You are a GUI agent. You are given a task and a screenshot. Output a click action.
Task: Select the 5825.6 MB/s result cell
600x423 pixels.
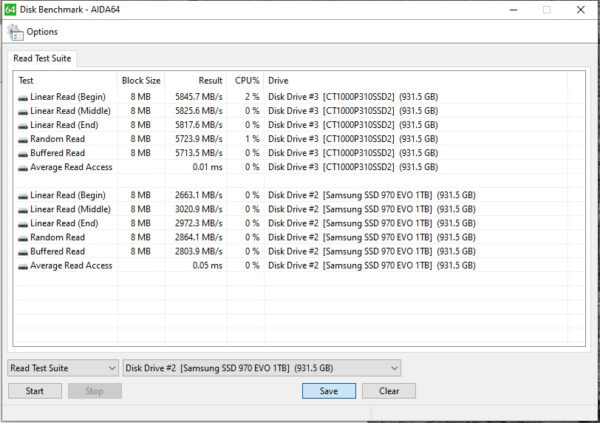tap(199, 111)
